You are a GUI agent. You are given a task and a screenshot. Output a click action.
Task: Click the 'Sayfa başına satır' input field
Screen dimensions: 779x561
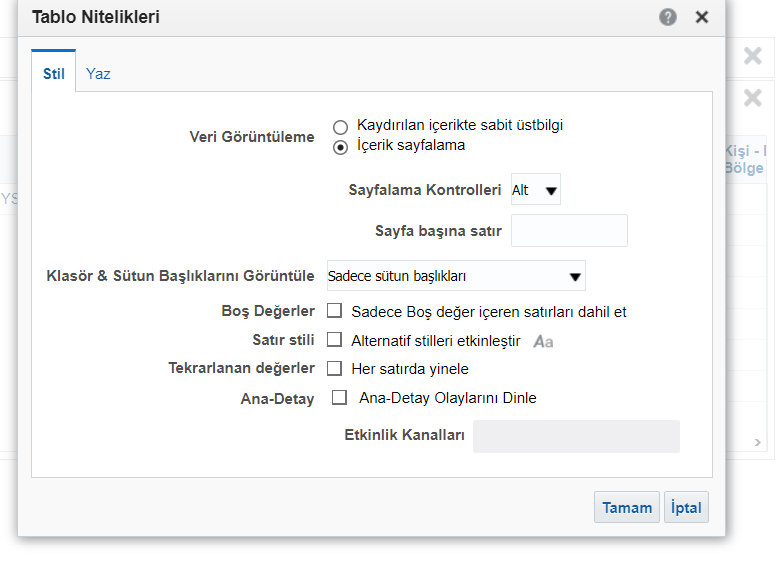(569, 231)
